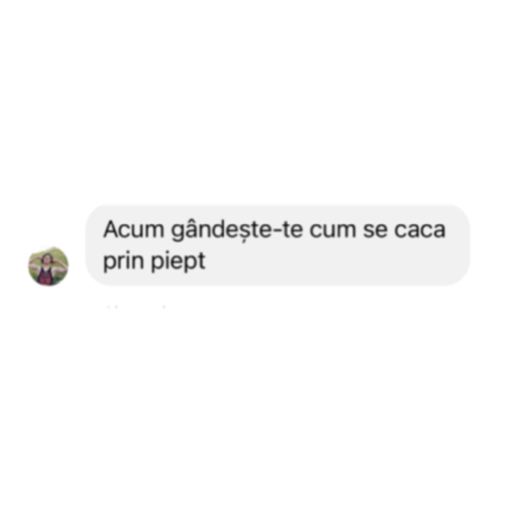
Task: Open the sender's circular profile avatar
Action: [x=48, y=266]
